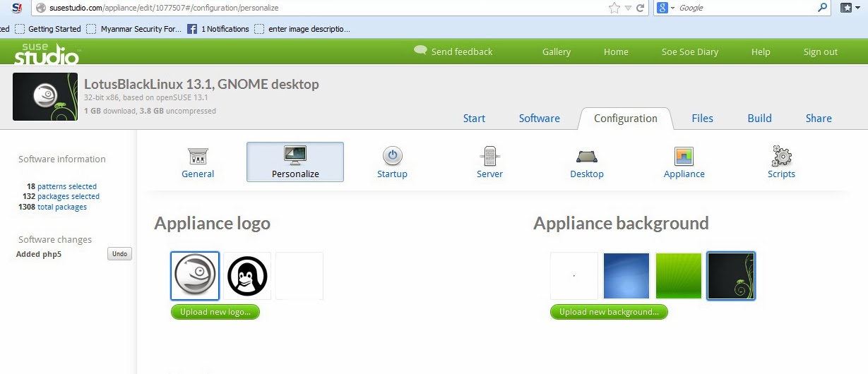Viewport: 868px width, 374px height.
Task: Open total packages link
Action: click(x=62, y=207)
